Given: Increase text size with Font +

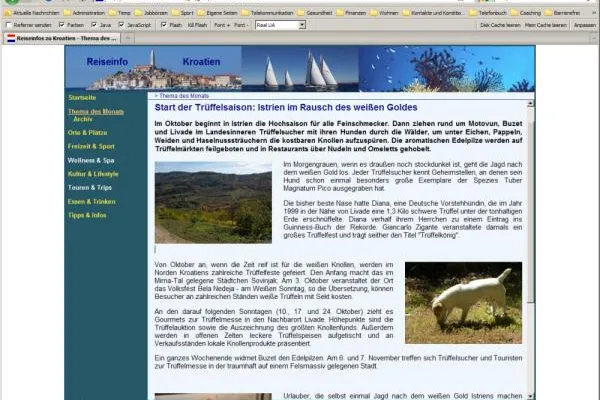Looking at the screenshot, I should click(x=222, y=25).
